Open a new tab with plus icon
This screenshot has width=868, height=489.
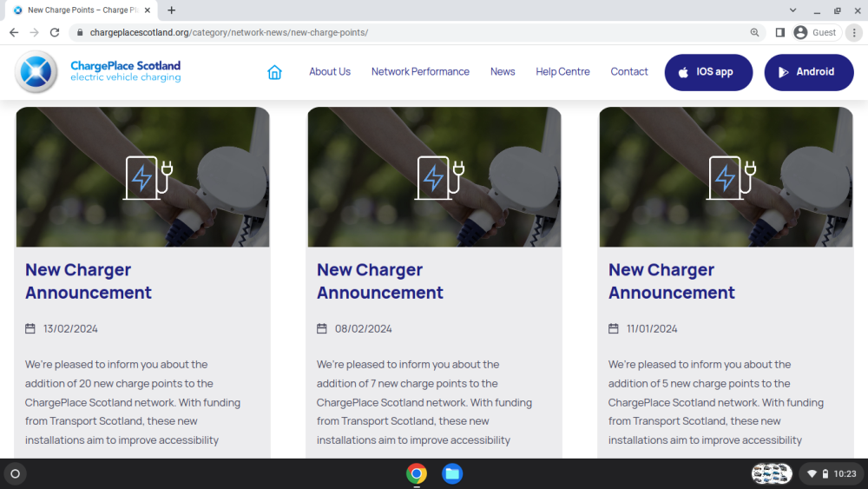coord(172,10)
